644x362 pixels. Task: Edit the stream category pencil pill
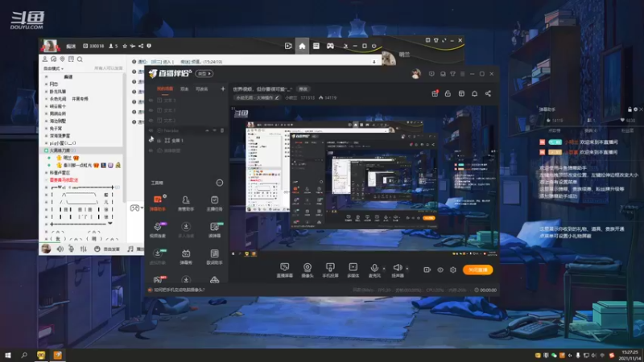[258, 97]
